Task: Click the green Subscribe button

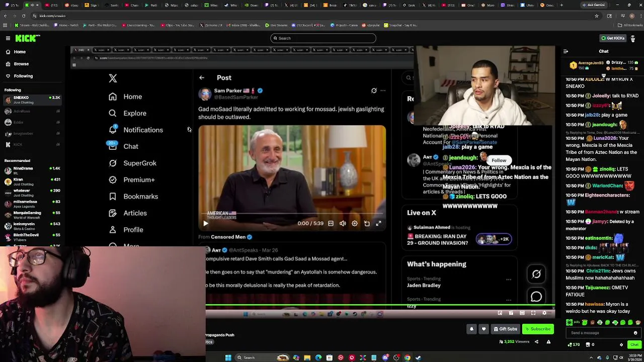Action: coord(538,329)
